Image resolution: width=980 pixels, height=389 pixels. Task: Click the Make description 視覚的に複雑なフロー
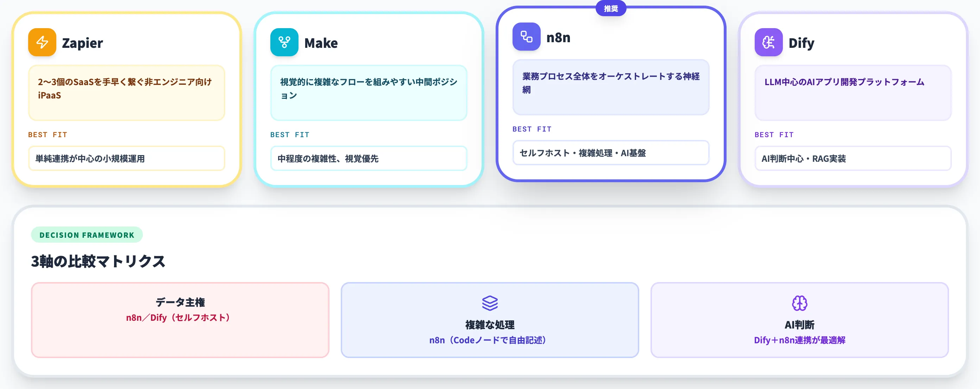(x=369, y=93)
